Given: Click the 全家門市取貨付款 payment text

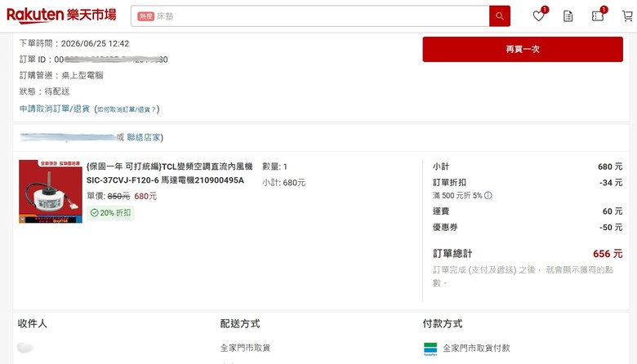Looking at the screenshot, I should (x=476, y=348).
